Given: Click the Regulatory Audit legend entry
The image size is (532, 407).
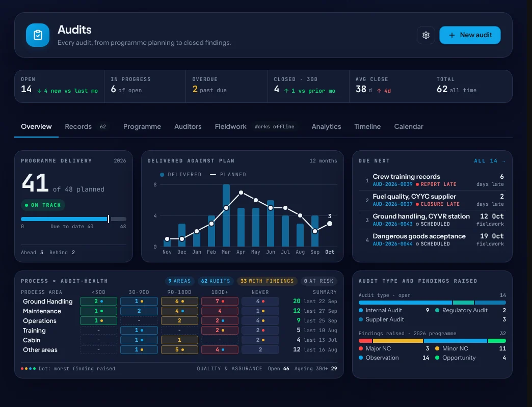Looking at the screenshot, I should click(470, 310).
